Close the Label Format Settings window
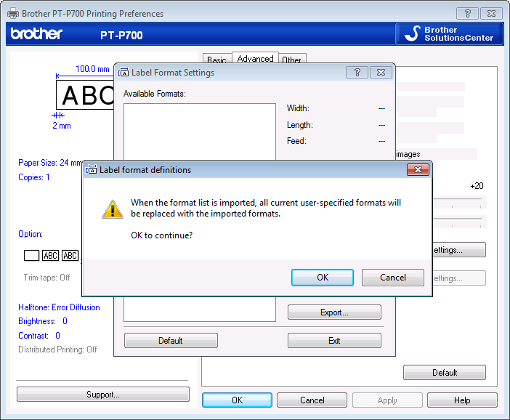Image resolution: width=510 pixels, height=420 pixels. [381, 72]
